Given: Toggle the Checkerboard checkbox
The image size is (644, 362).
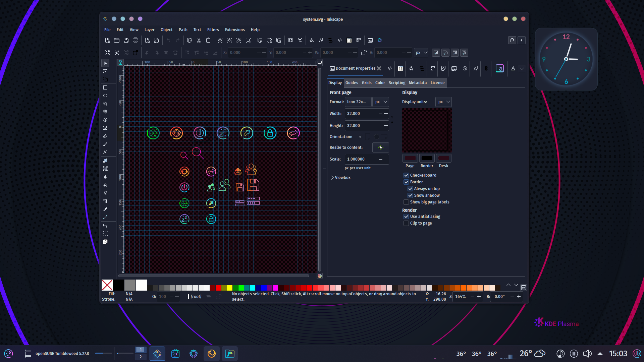Looking at the screenshot, I should point(406,175).
